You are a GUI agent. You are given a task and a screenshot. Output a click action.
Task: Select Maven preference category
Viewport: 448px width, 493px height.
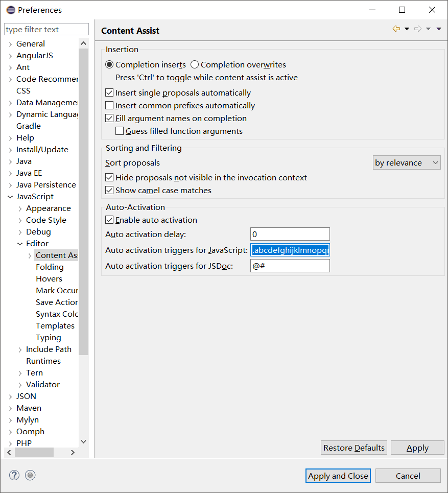point(29,408)
